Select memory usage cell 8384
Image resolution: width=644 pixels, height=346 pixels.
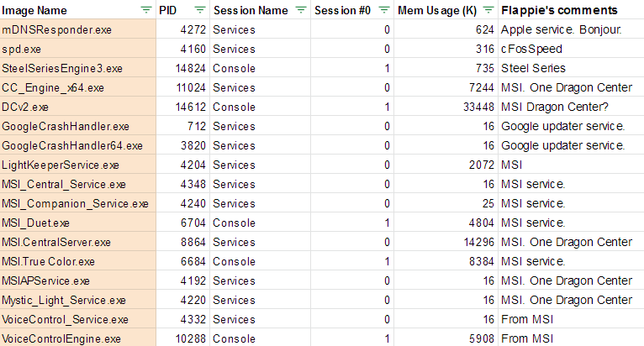tap(446, 261)
